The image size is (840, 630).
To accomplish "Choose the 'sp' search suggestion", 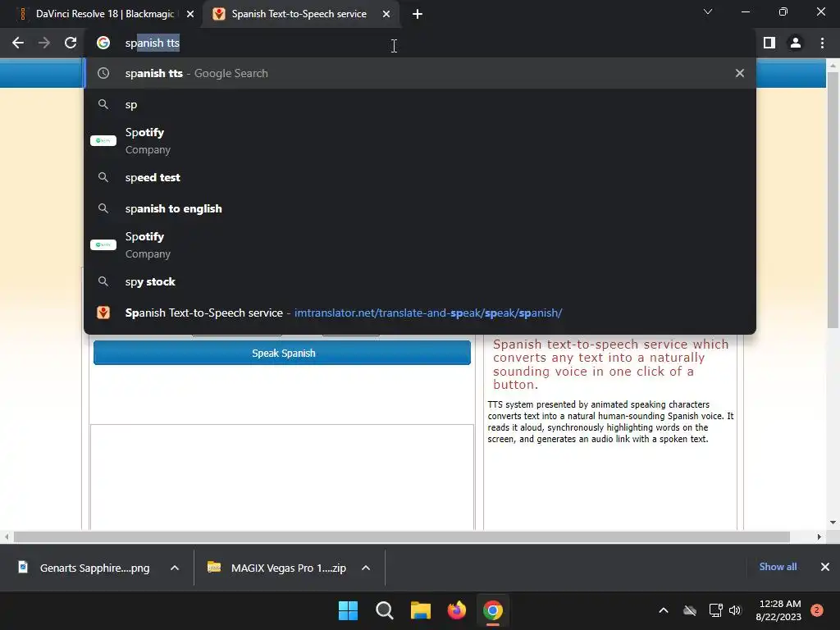I will tap(420, 104).
